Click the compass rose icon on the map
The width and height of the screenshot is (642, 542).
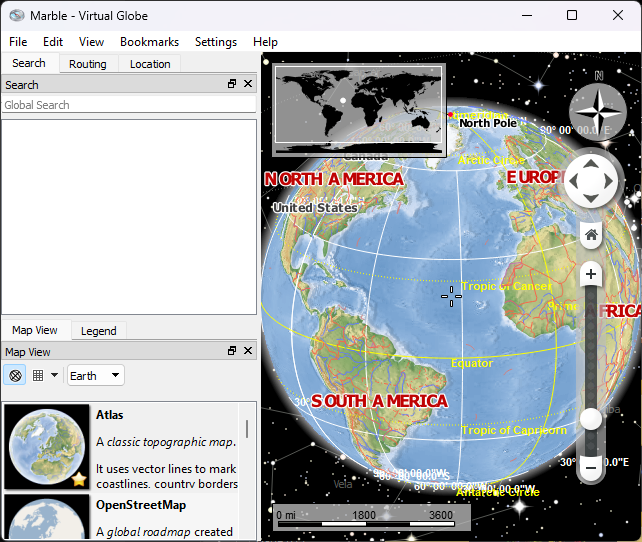[x=598, y=107]
